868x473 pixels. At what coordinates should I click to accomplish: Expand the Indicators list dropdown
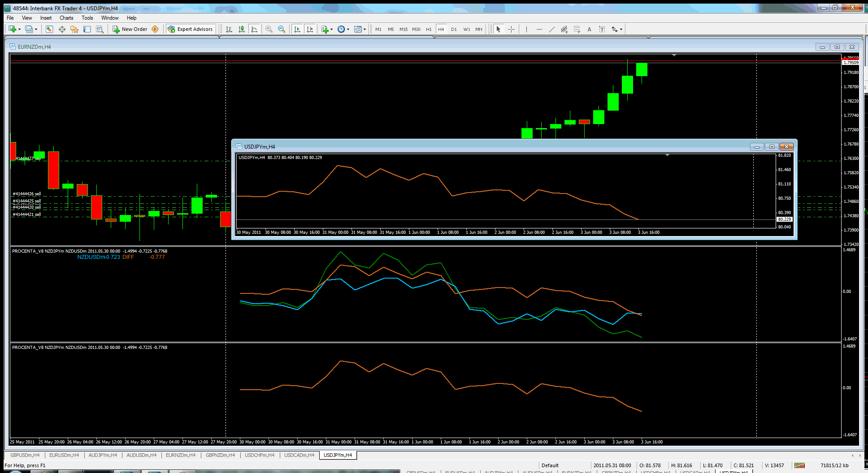tap(331, 30)
